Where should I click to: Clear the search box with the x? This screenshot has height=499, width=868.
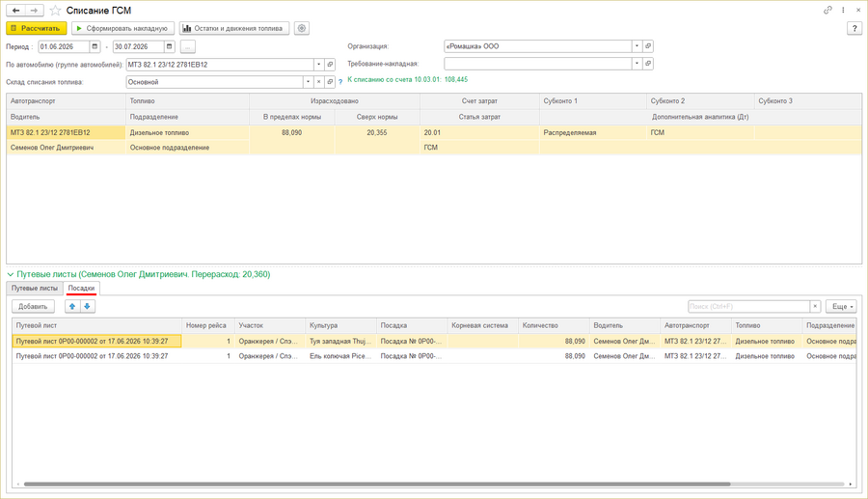(x=815, y=306)
